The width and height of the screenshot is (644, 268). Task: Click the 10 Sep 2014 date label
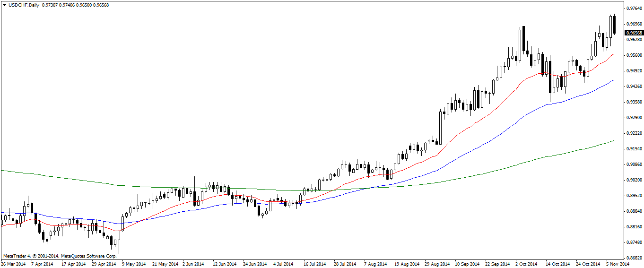(468, 264)
